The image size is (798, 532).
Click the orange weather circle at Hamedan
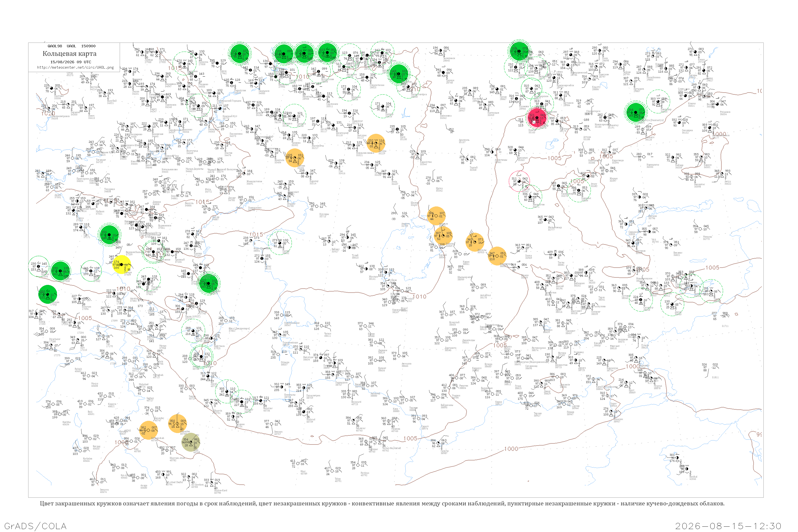click(177, 424)
